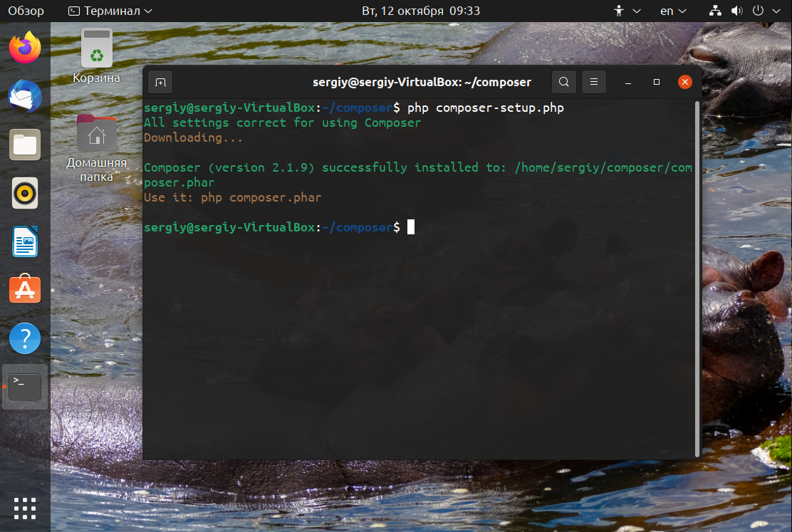Open a new tab in the terminal
Screen dimensions: 792x532
160,83
